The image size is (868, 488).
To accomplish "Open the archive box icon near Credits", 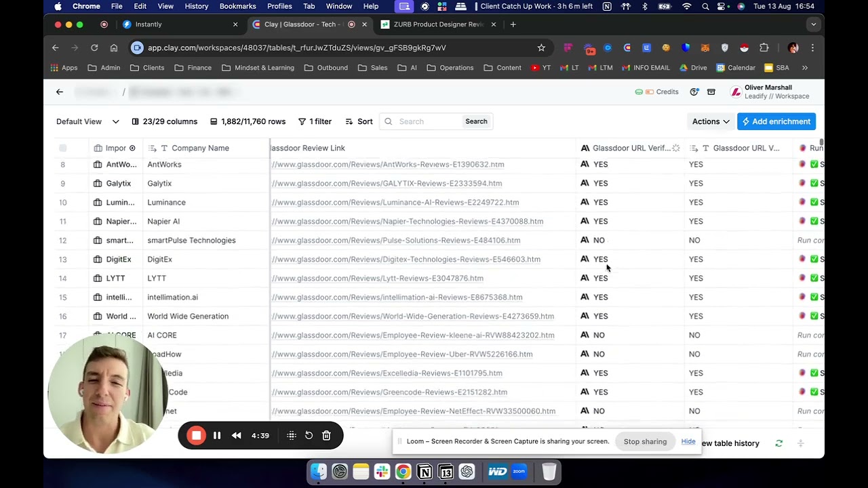I will (711, 92).
